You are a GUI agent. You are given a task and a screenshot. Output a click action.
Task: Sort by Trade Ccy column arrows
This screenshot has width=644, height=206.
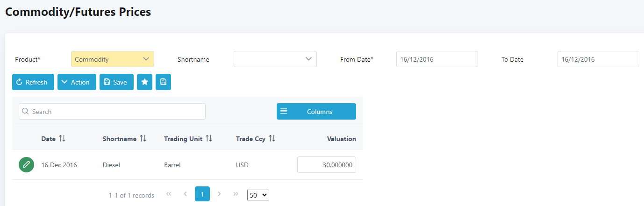[x=272, y=139]
